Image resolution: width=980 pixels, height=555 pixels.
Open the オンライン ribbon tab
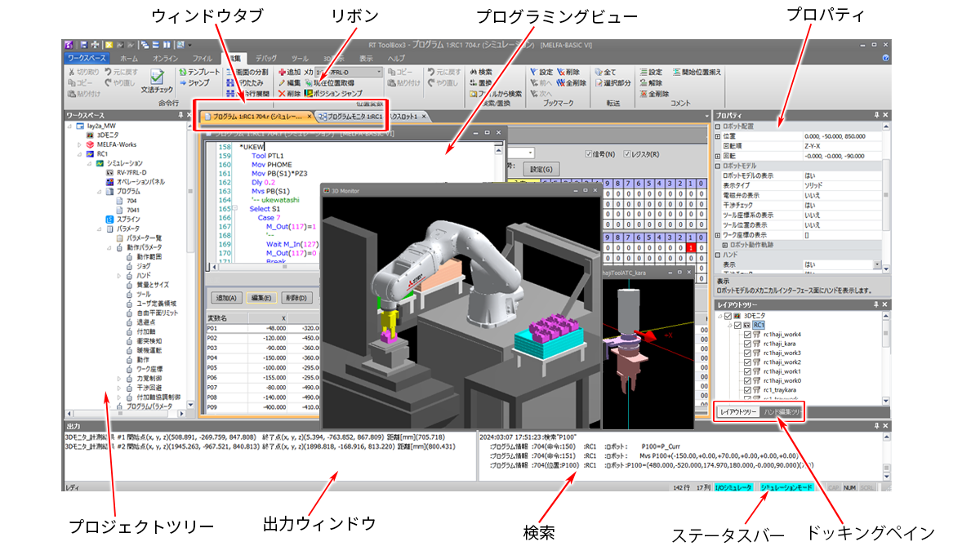[166, 59]
